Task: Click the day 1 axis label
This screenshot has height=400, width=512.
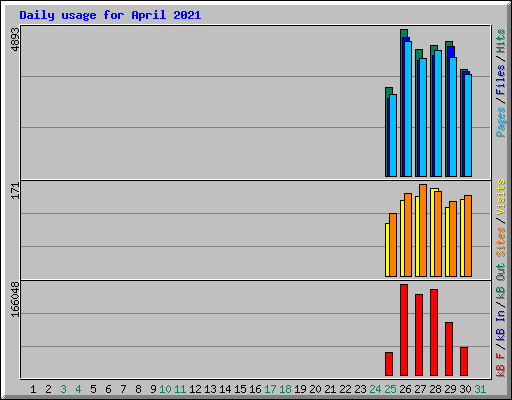Action: coord(33,389)
